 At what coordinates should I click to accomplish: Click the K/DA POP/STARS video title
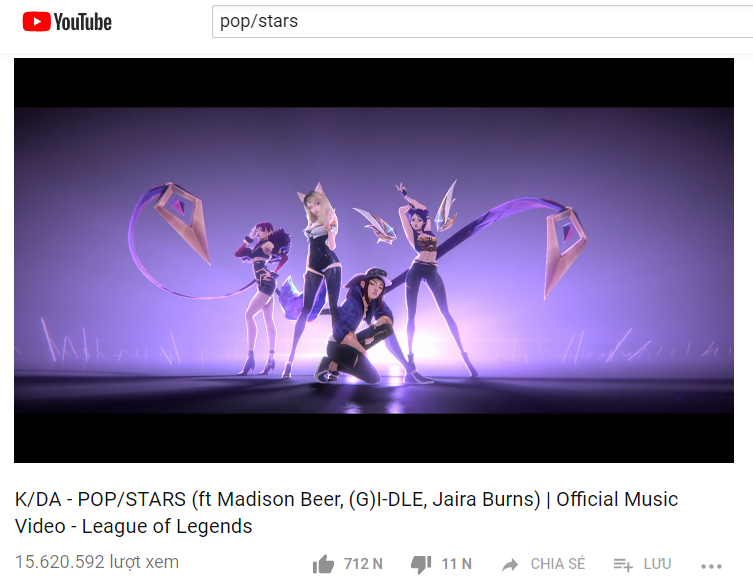346,513
